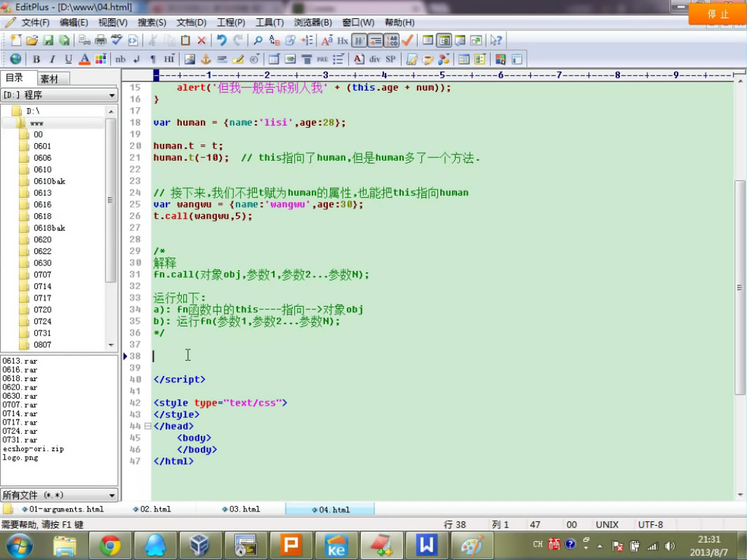Create a new document from toolbar
This screenshot has height=560, width=747.
(x=15, y=41)
